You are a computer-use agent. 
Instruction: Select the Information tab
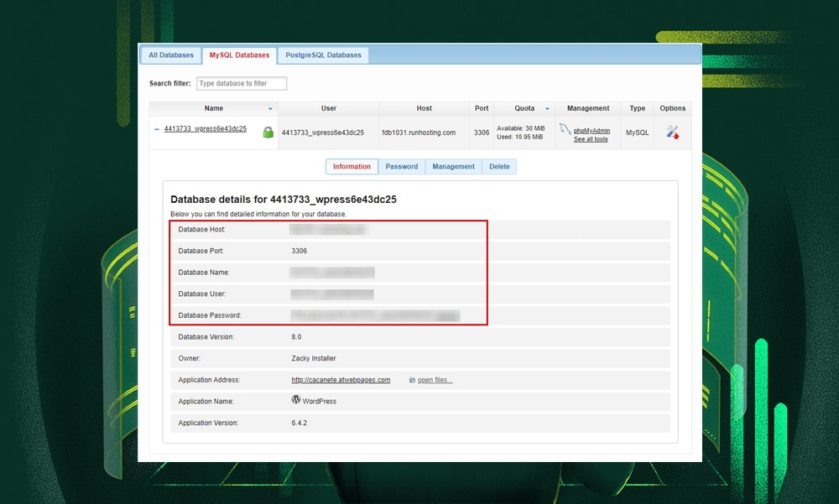point(352,166)
